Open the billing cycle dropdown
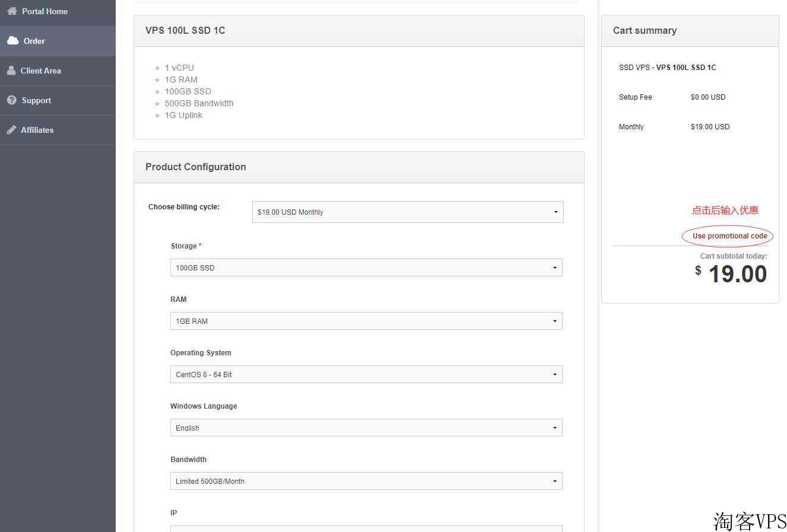 [x=408, y=212]
